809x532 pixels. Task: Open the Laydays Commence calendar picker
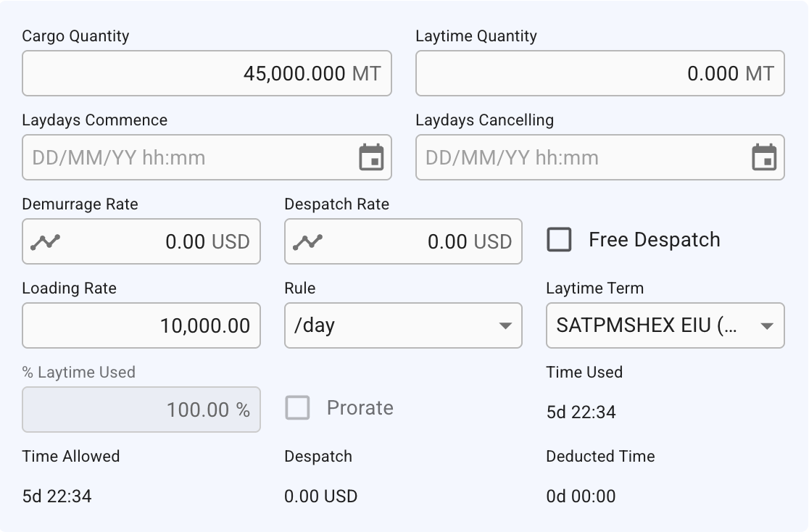(372, 157)
